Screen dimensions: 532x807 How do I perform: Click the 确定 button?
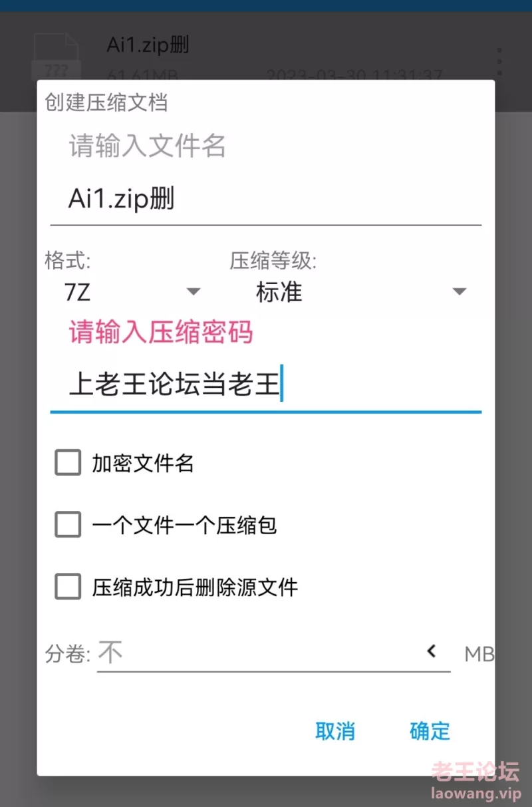click(x=430, y=731)
